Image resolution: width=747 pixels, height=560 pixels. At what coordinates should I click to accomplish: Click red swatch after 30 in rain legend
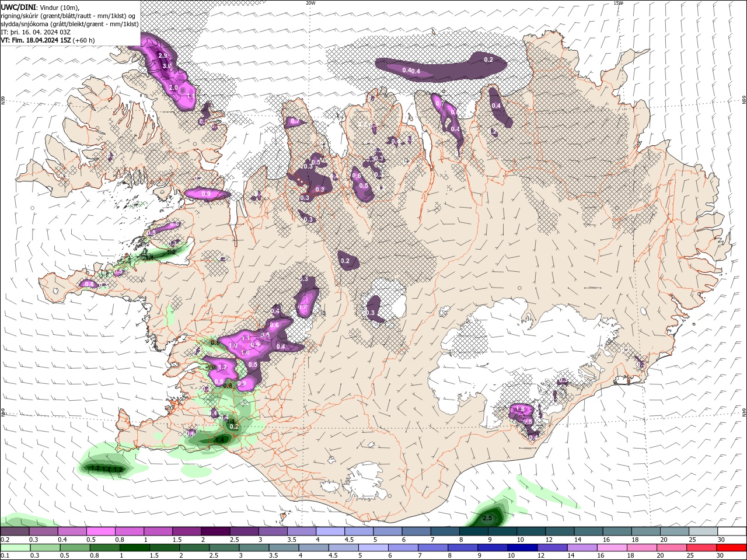[x=732, y=548]
